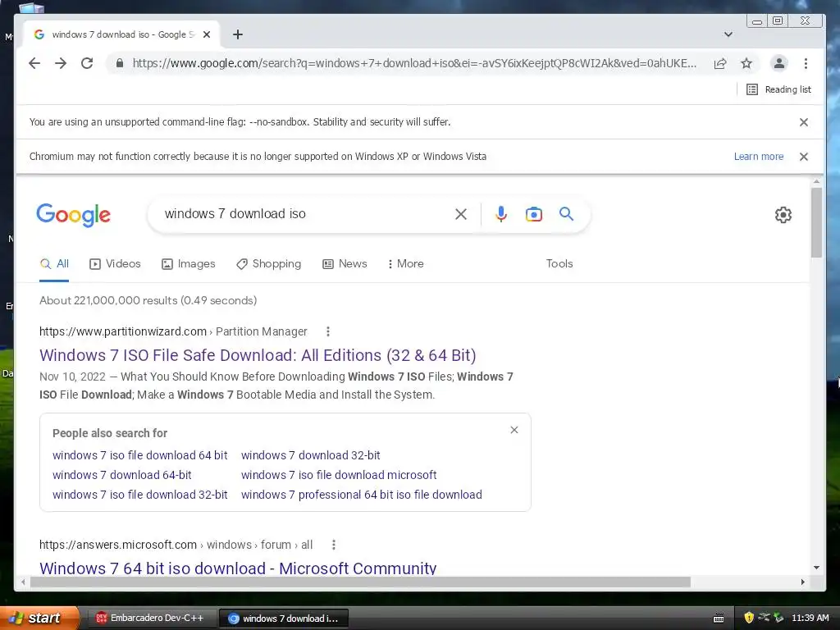Screen dimensions: 840x630
Task: Open the Learn more link
Action: 759,157
